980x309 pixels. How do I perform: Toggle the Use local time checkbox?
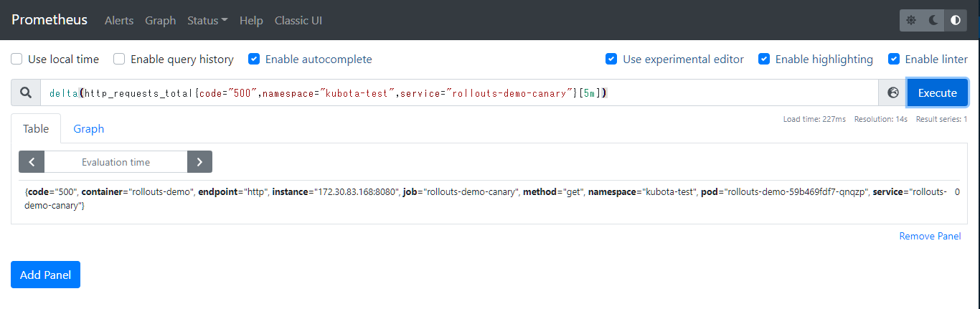pyautogui.click(x=16, y=59)
